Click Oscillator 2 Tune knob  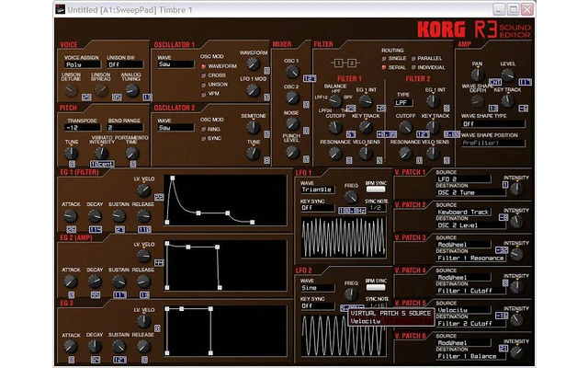point(254,153)
